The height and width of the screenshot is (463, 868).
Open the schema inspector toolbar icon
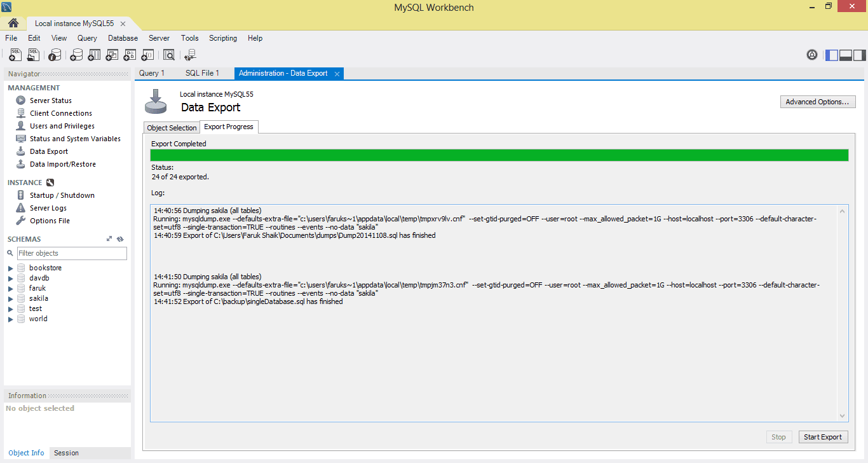[x=55, y=55]
